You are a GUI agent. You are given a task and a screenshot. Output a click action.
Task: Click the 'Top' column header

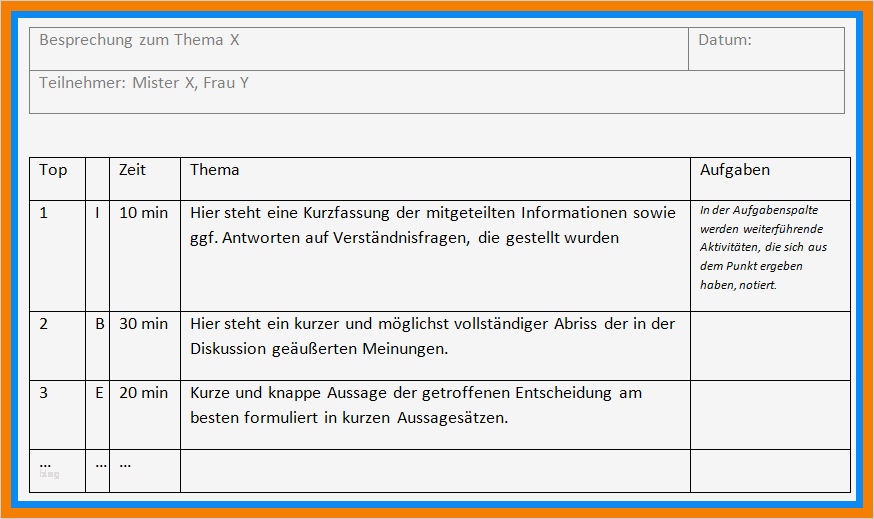(57, 179)
